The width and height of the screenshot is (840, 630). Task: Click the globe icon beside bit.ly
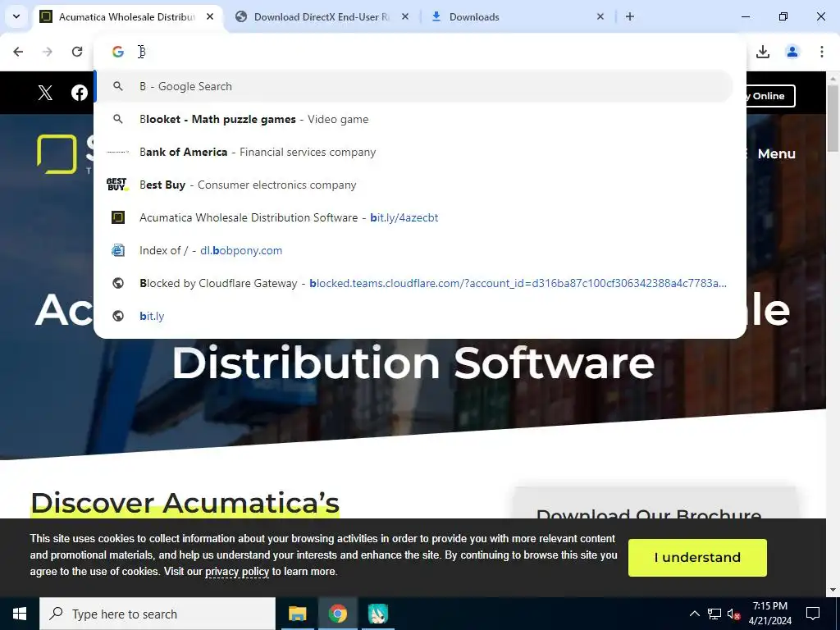118,316
